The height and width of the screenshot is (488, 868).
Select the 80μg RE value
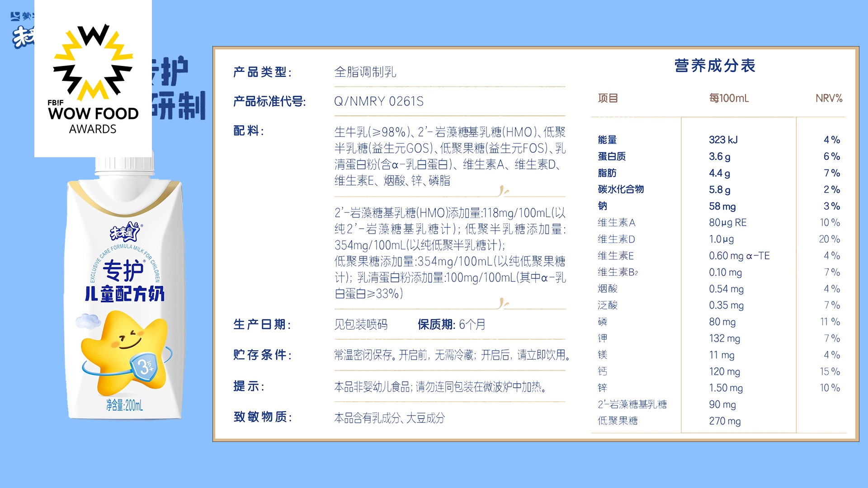728,222
